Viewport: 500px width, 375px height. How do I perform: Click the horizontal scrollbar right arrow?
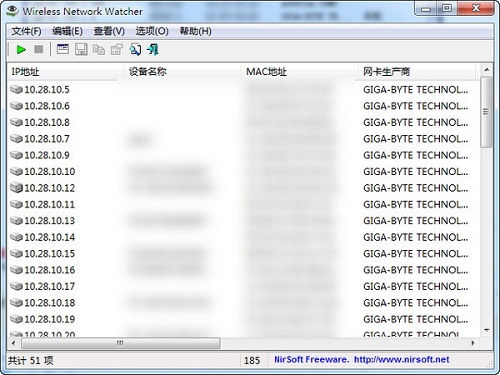473,343
